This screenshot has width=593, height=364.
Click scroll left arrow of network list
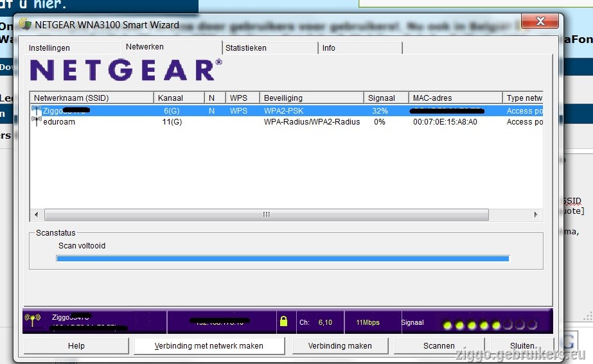(37, 214)
